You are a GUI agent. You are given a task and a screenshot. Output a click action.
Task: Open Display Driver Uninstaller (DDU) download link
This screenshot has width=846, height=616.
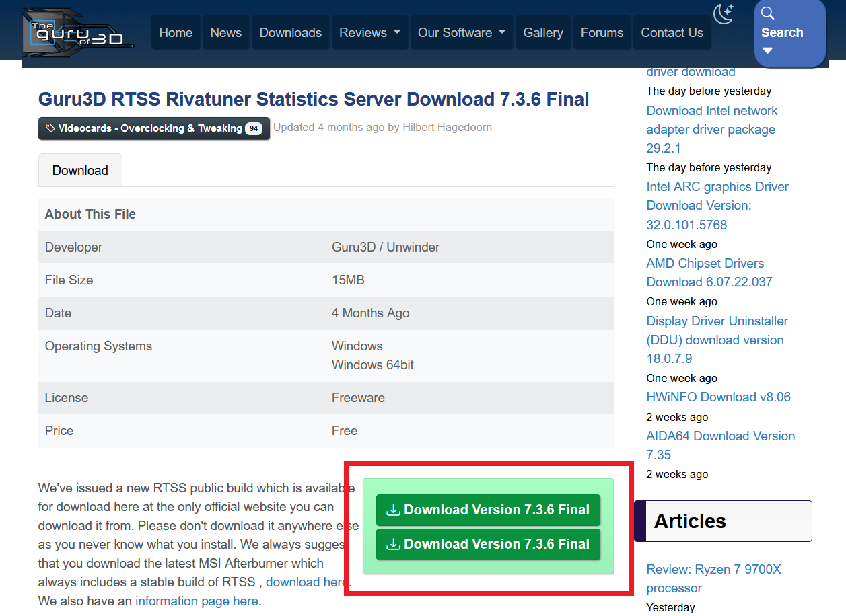717,340
